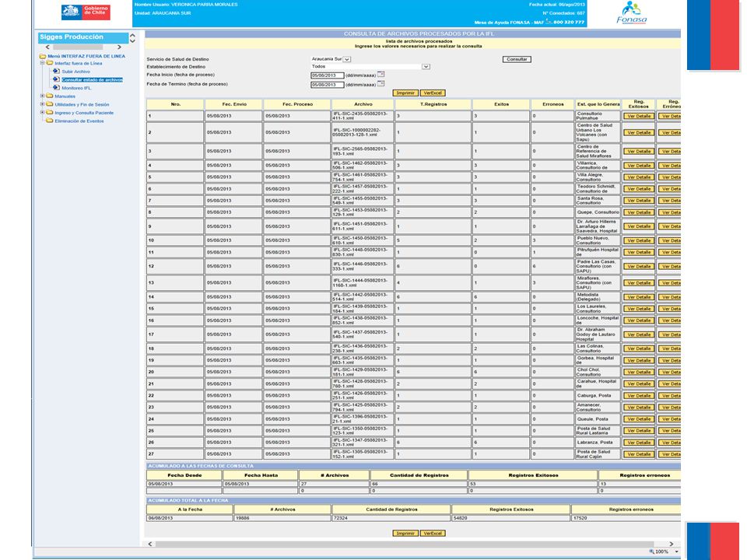Open Subir Archivo menu entry
This screenshot has height=560, width=747.
point(75,72)
